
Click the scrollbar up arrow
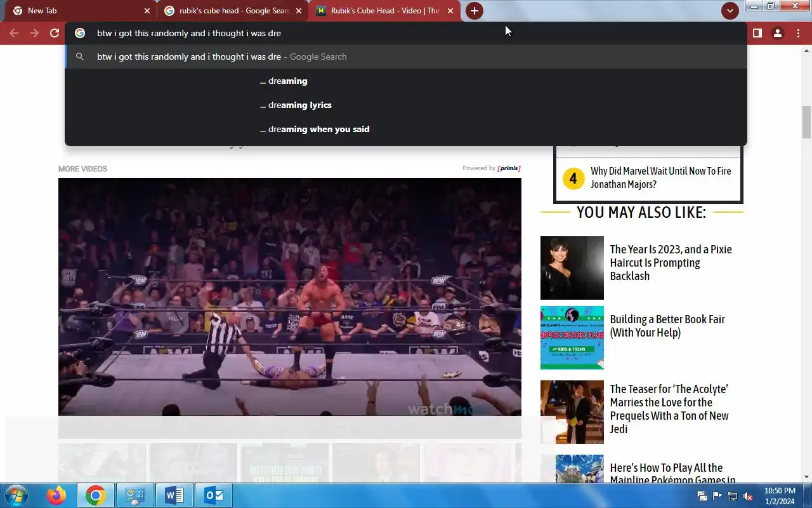tap(806, 51)
